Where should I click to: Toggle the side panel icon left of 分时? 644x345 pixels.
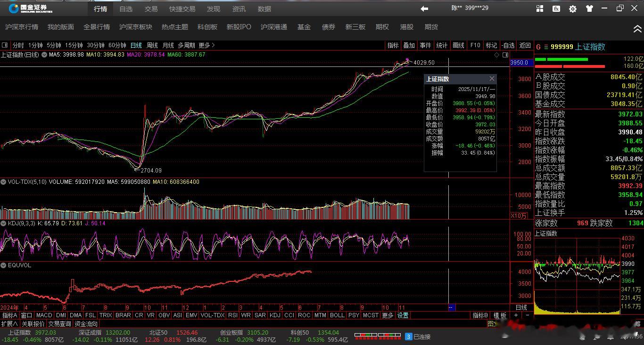click(x=5, y=45)
